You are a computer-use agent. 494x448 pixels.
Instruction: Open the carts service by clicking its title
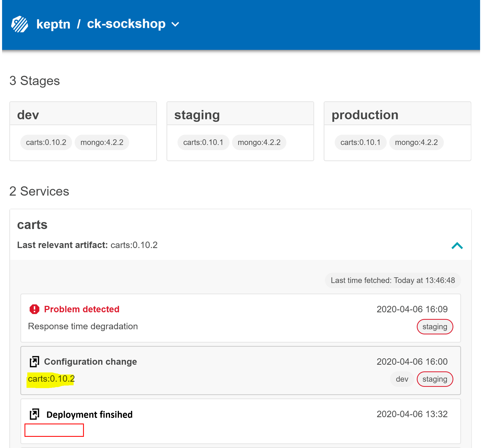[32, 224]
